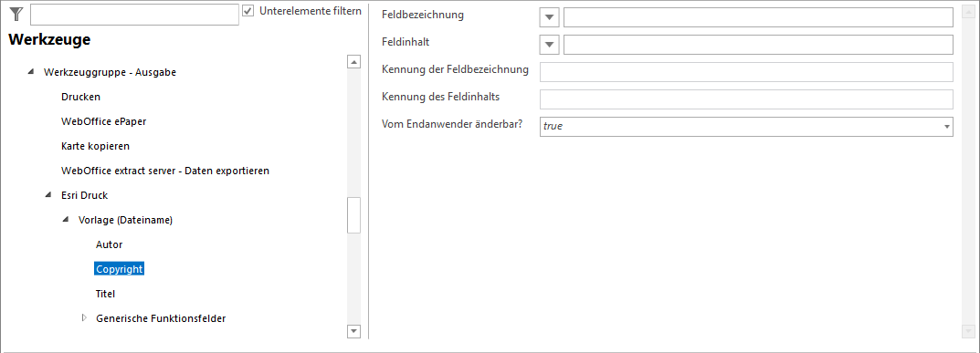Click Kennung der Feldbezeichnung label
The width and height of the screenshot is (980, 353).
[x=455, y=69]
